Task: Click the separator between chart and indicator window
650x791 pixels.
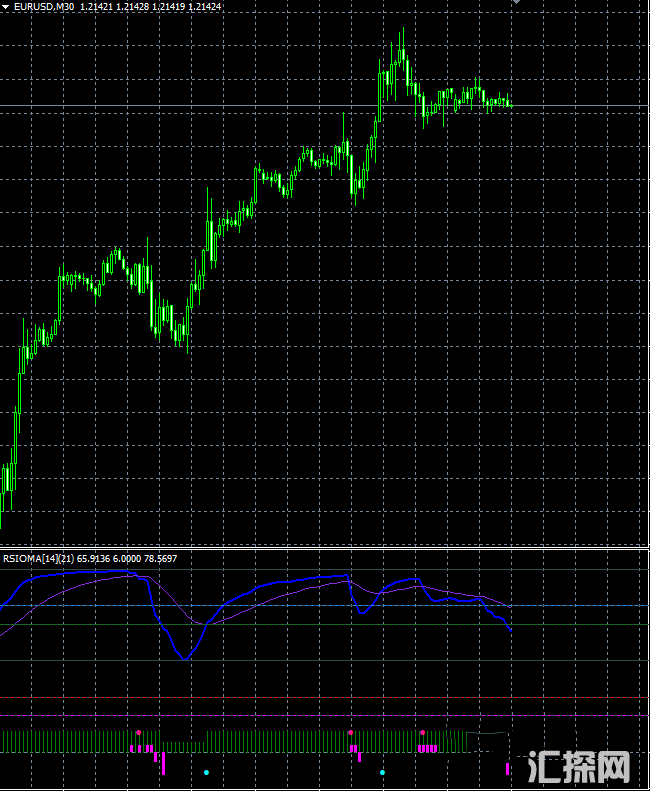Action: [x=325, y=548]
